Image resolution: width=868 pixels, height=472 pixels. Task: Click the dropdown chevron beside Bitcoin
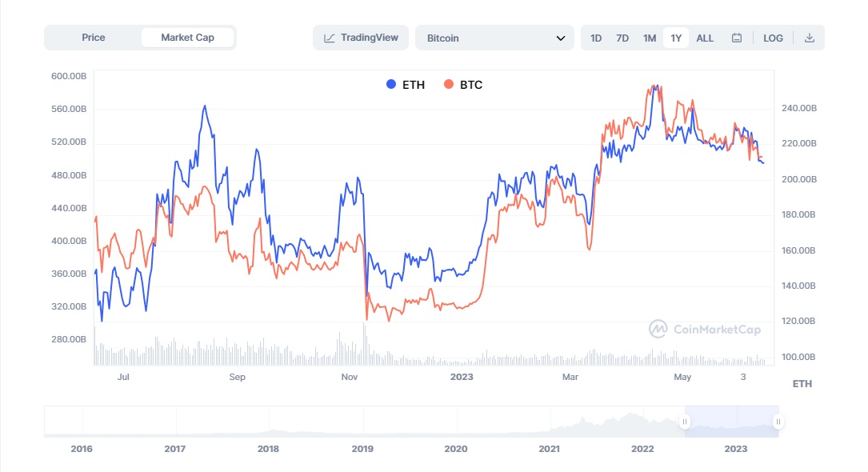(x=560, y=38)
